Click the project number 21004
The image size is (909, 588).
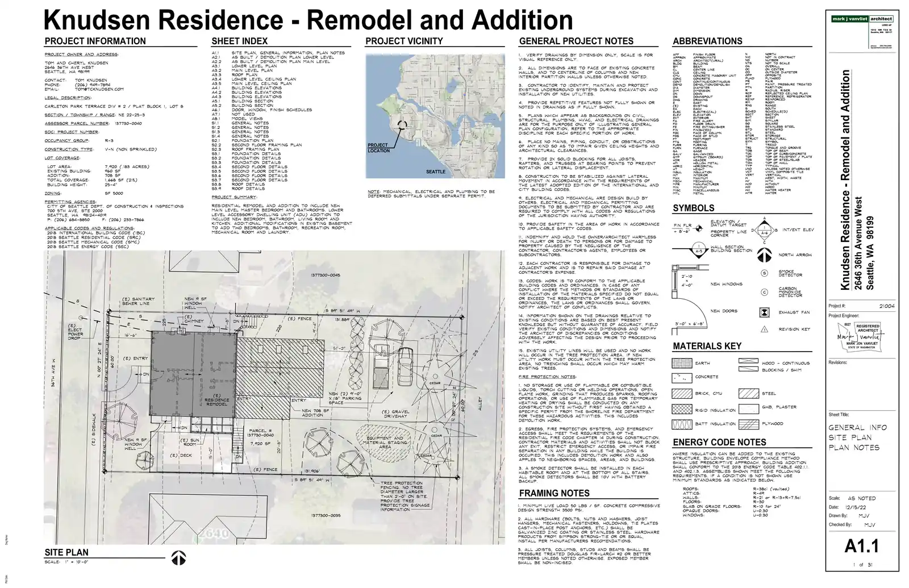(887, 306)
